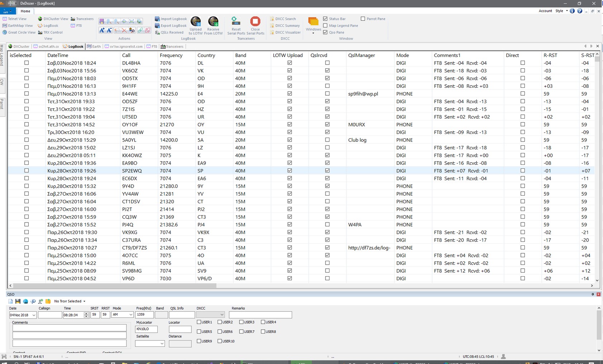Click the DXCC Search button

pyautogui.click(x=285, y=19)
